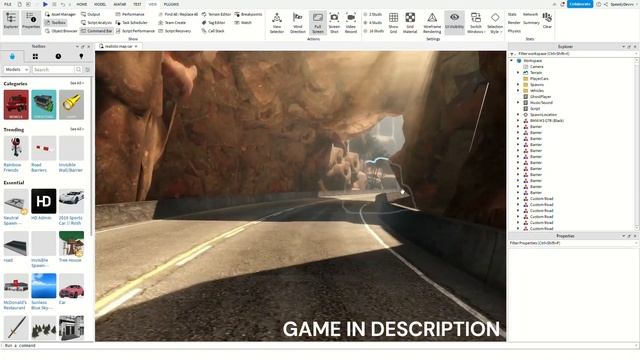Expand the Terrain node in Explorer
Image resolution: width=640 pixels, height=360 pixels.
[x=518, y=72]
